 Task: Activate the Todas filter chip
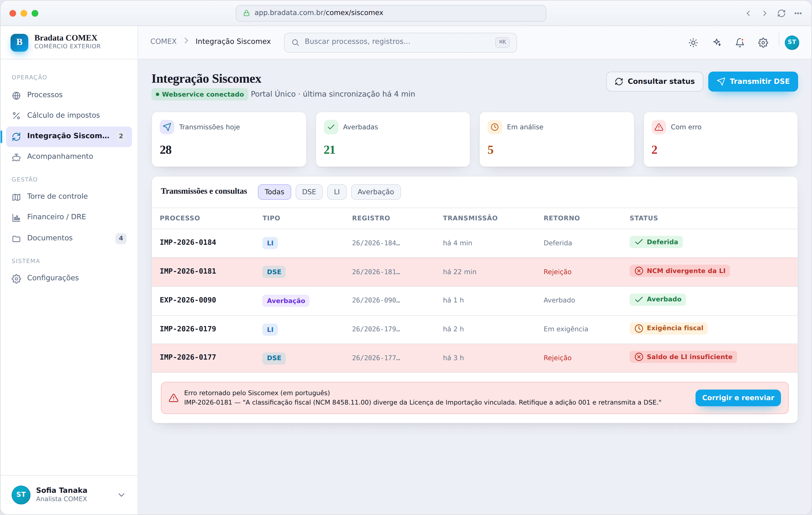click(274, 192)
